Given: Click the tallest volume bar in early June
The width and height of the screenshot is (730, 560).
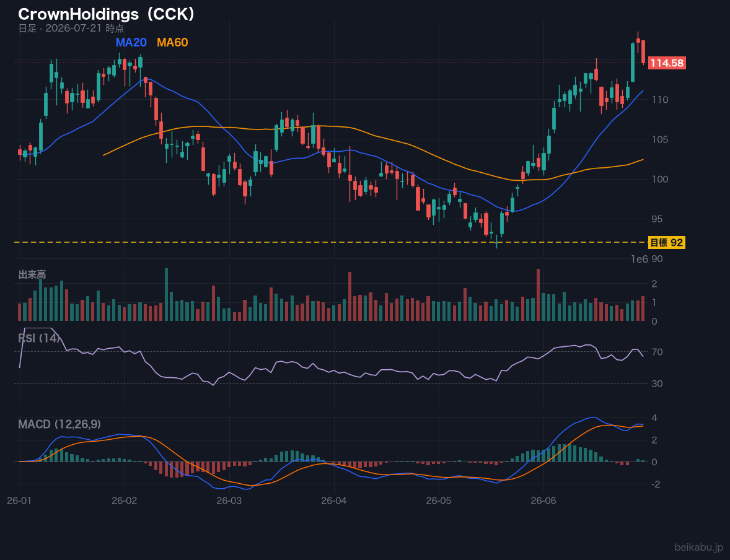Looking at the screenshot, I should (538, 295).
